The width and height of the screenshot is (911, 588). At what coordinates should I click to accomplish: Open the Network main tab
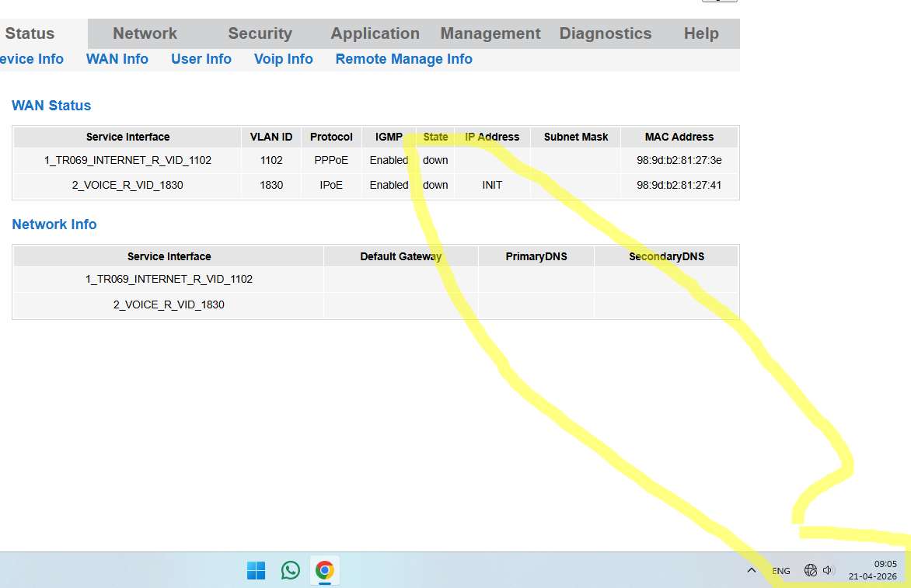pyautogui.click(x=145, y=33)
